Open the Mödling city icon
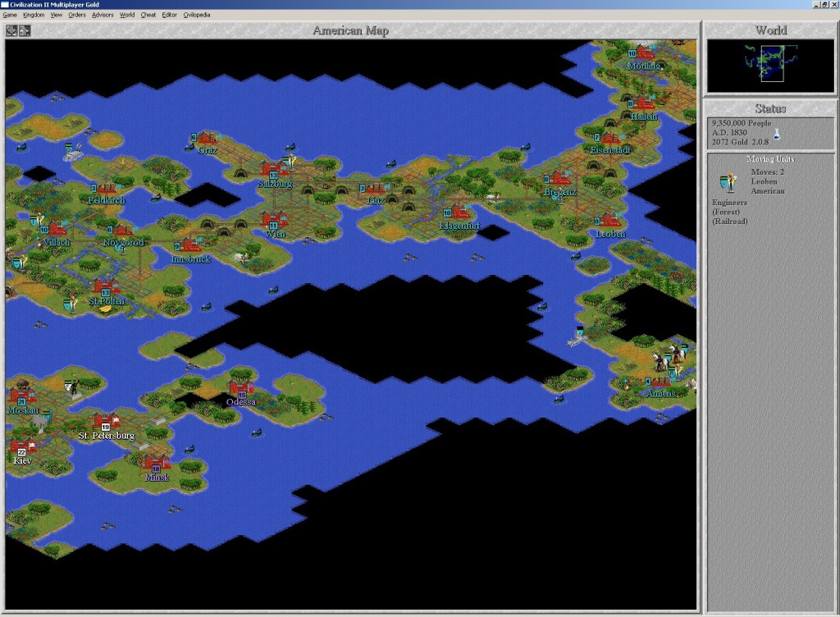Viewport: 840px width, 617px height. (643, 53)
